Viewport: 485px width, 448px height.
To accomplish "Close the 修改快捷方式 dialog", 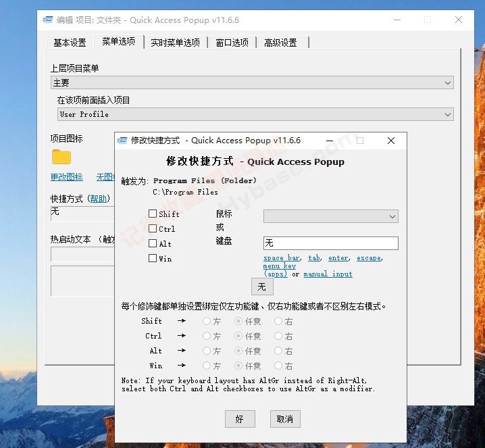I will (x=391, y=141).
